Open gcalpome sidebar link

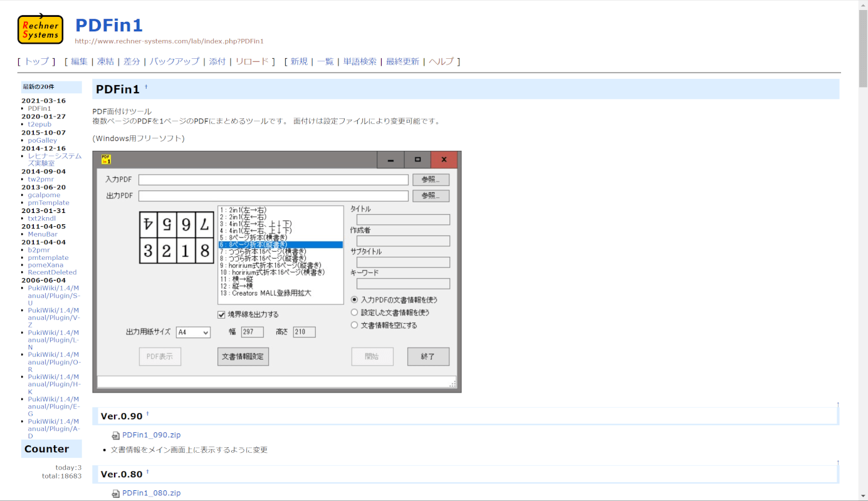point(44,195)
